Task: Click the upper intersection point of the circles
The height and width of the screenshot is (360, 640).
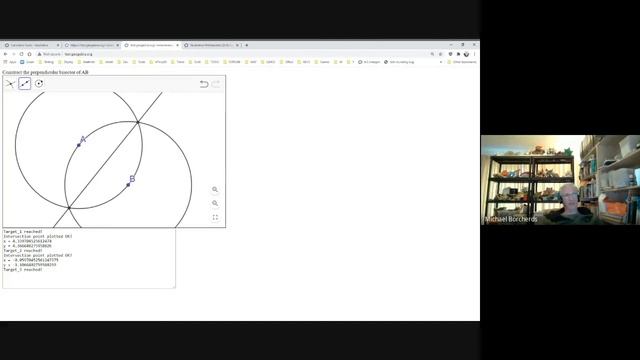Action: click(138, 122)
